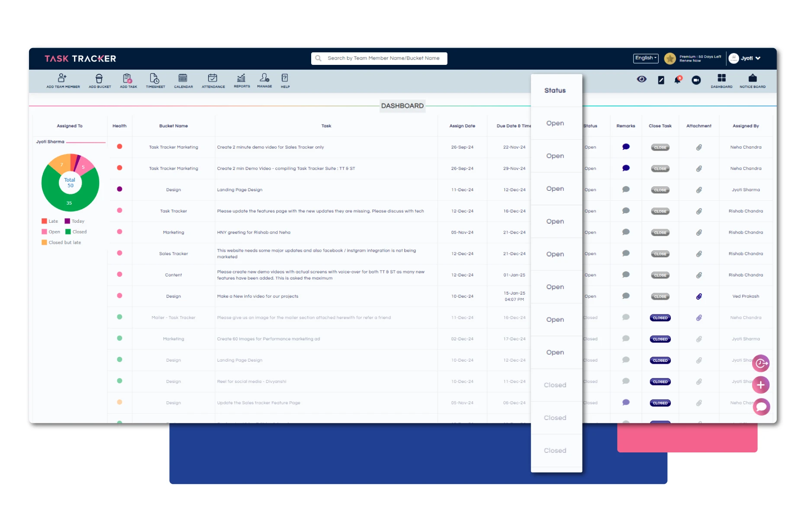Toggle CLOSED for the Mailer - Task Tracker task
805x532 pixels.
(x=660, y=318)
